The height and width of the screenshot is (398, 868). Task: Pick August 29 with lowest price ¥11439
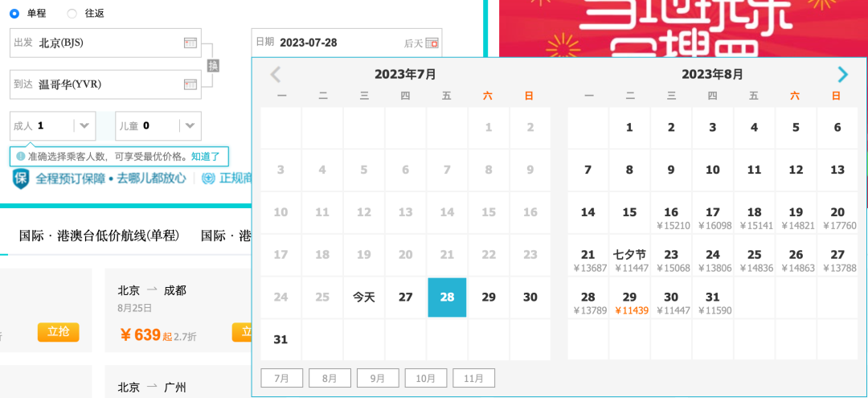coord(629,303)
